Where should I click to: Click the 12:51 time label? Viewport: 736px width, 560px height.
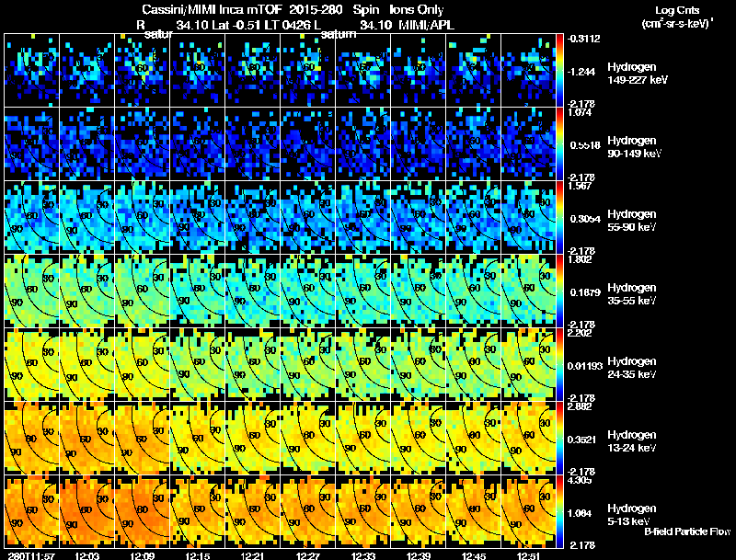528,555
